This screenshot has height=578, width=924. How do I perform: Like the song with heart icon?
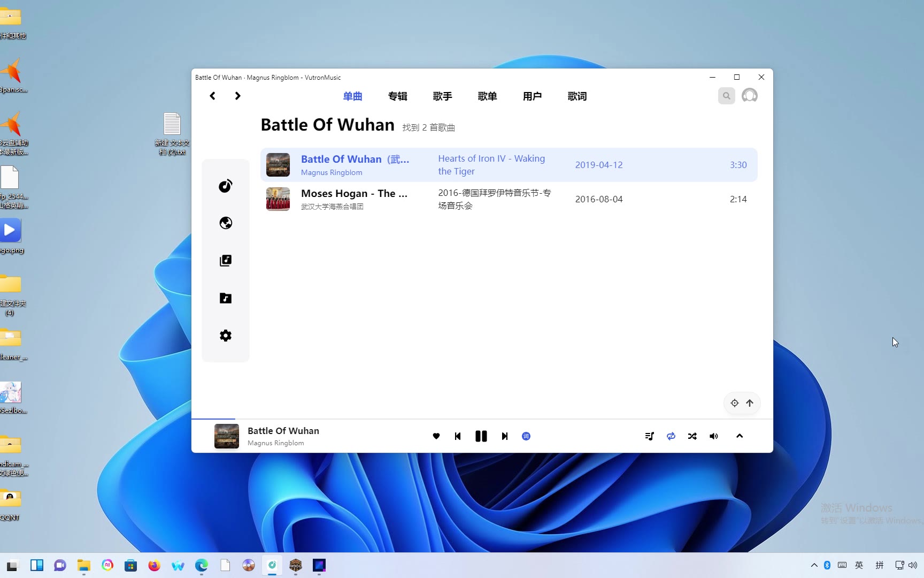pos(436,436)
